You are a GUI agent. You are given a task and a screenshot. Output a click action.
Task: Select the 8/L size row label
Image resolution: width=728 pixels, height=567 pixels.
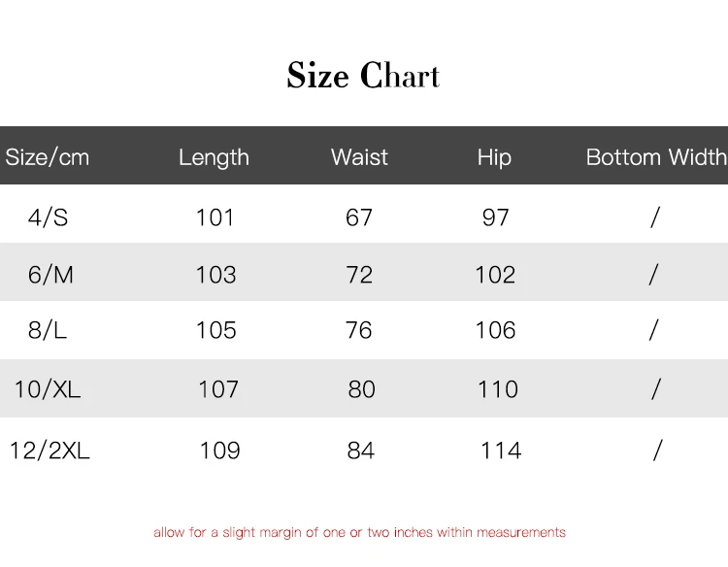click(48, 330)
